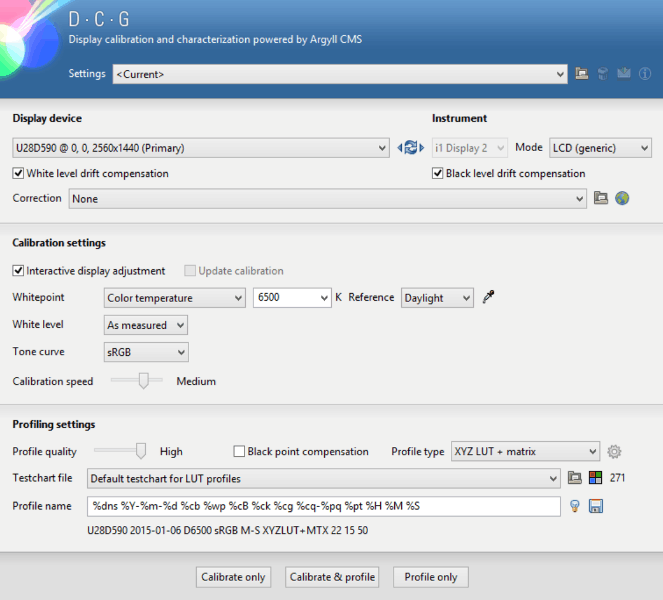The height and width of the screenshot is (600, 663).
Task: Open the 6500 K temperature dropdown
Action: click(292, 298)
